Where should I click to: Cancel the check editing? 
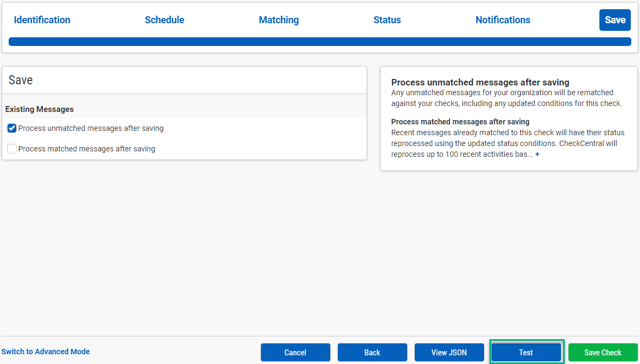pyautogui.click(x=295, y=352)
